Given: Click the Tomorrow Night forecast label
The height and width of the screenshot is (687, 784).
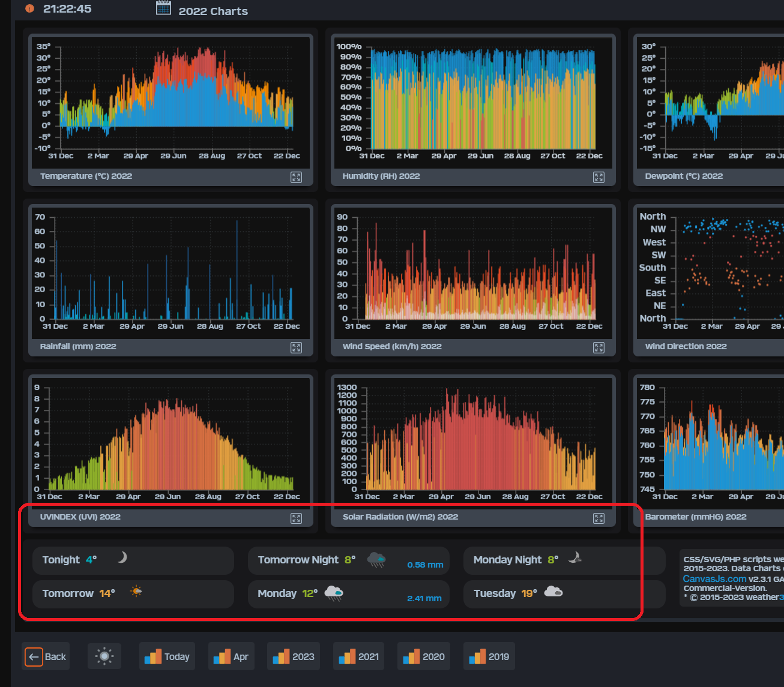Looking at the screenshot, I should click(x=298, y=560).
